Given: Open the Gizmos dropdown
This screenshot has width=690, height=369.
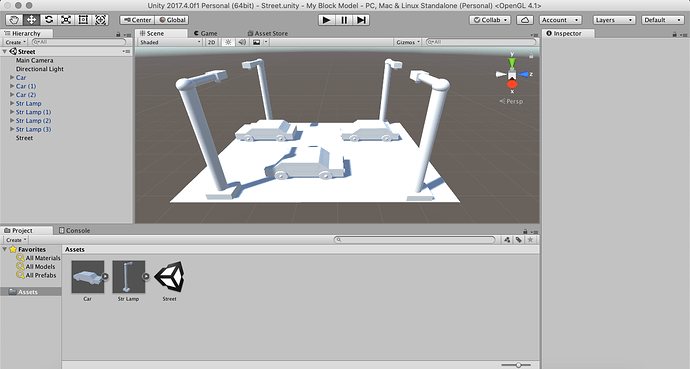Looking at the screenshot, I should (408, 42).
